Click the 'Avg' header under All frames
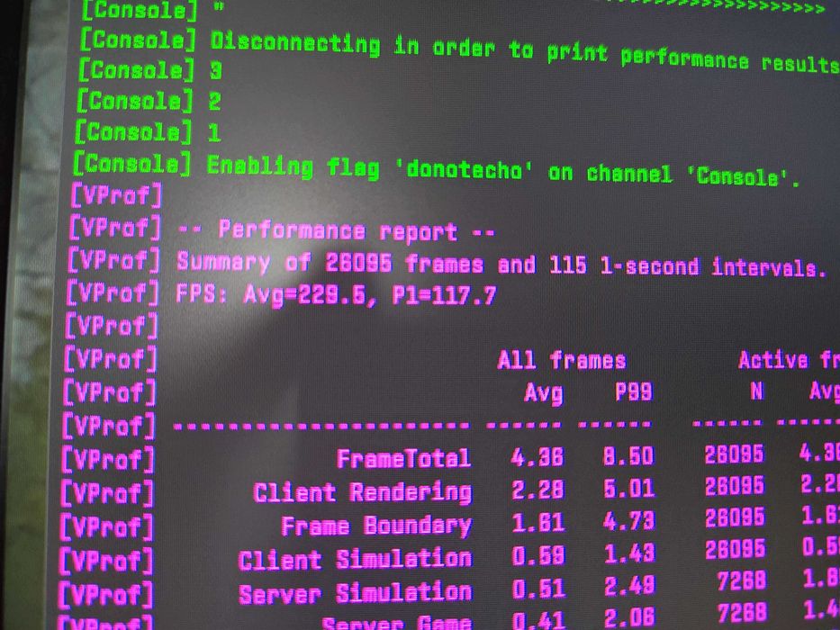This screenshot has height=630, width=840. [543, 394]
